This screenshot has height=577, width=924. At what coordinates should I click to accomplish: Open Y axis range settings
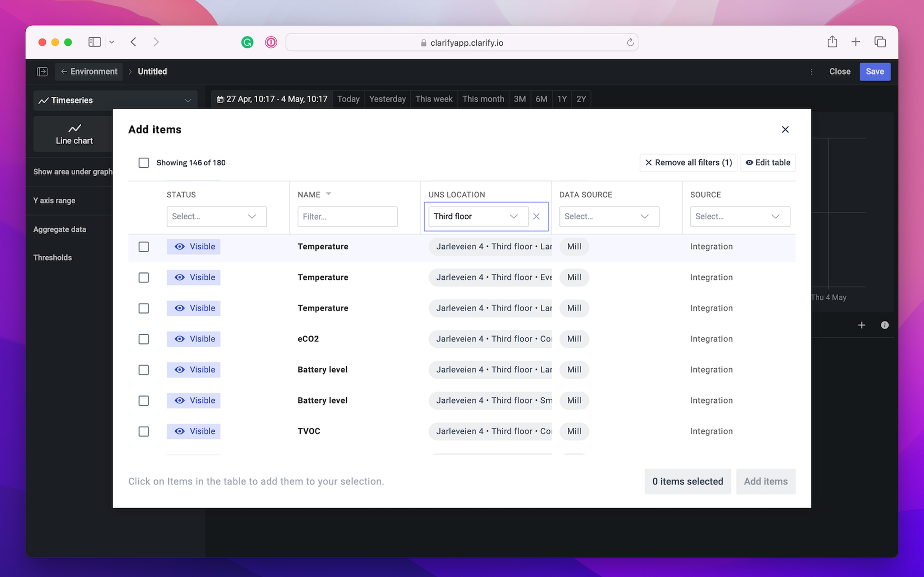click(54, 200)
